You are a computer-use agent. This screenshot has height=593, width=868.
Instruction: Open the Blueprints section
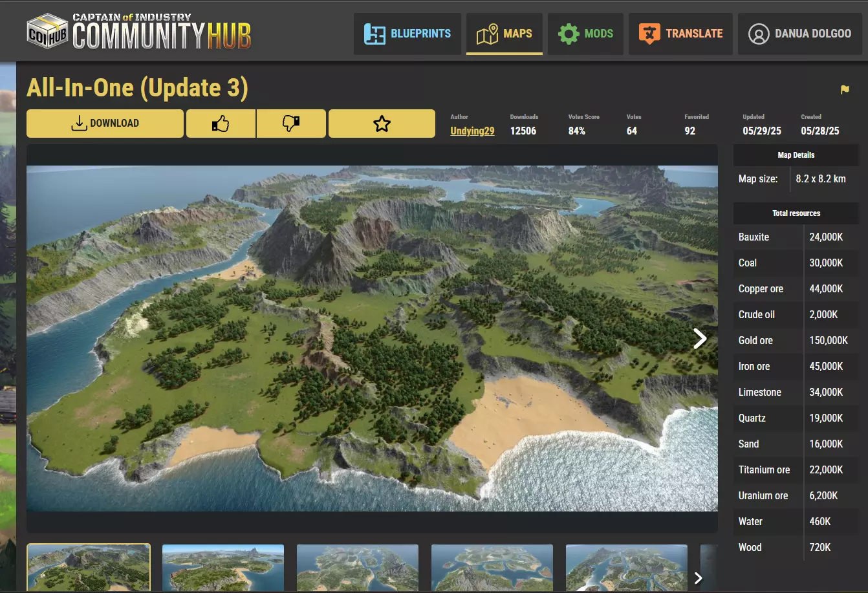point(407,34)
